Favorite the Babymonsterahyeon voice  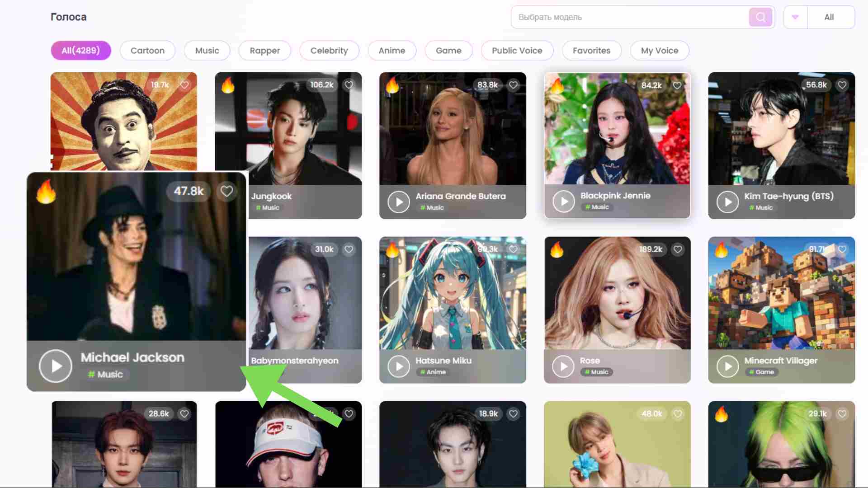(349, 249)
